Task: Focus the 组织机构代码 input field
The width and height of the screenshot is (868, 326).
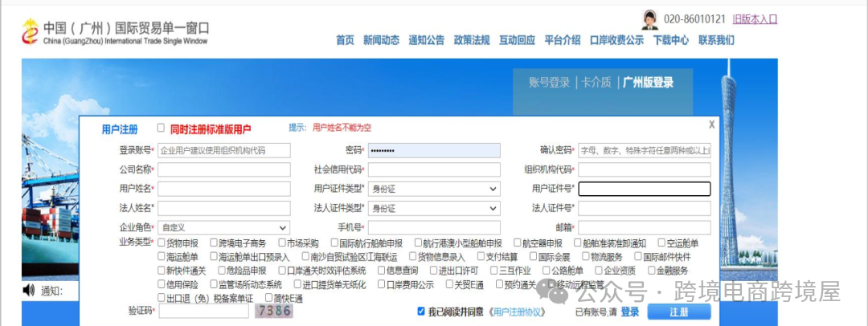Action: point(645,169)
